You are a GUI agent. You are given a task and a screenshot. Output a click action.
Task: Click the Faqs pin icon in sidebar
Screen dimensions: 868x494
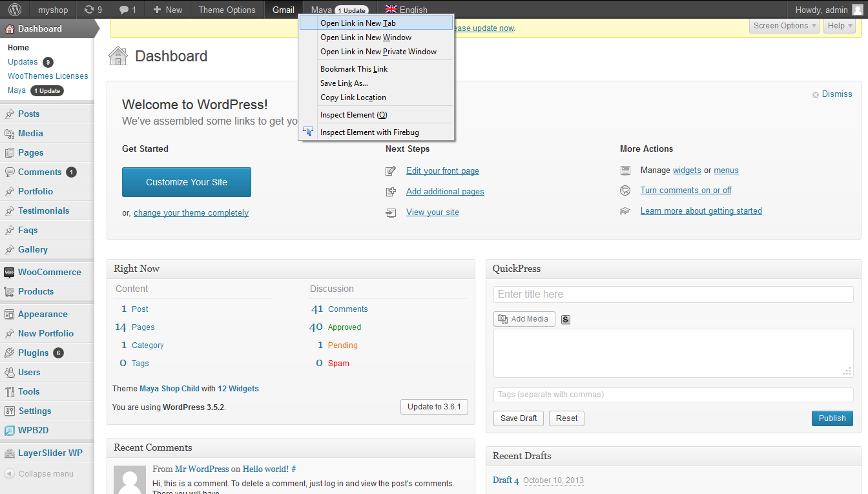(9, 230)
